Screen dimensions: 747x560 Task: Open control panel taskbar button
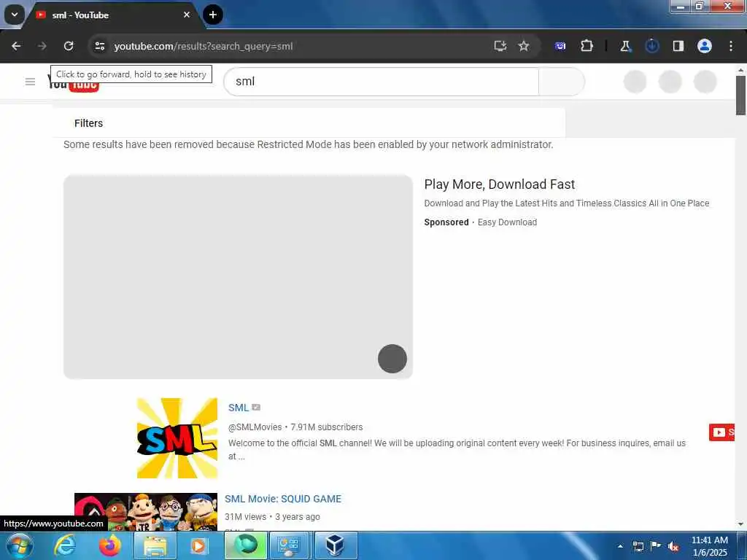tap(290, 545)
